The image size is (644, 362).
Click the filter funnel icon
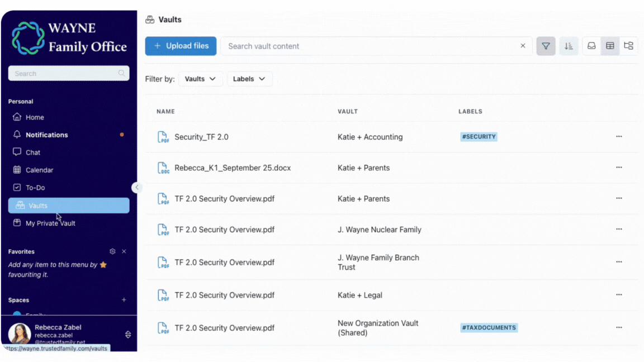[546, 46]
